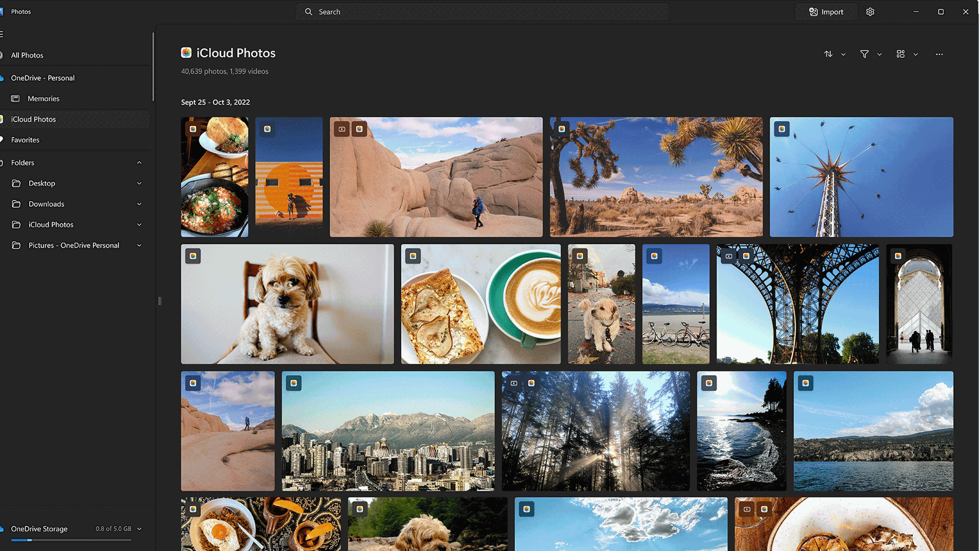Open the See more ellipsis menu
Viewport: 980px width, 551px height.
(x=939, y=54)
